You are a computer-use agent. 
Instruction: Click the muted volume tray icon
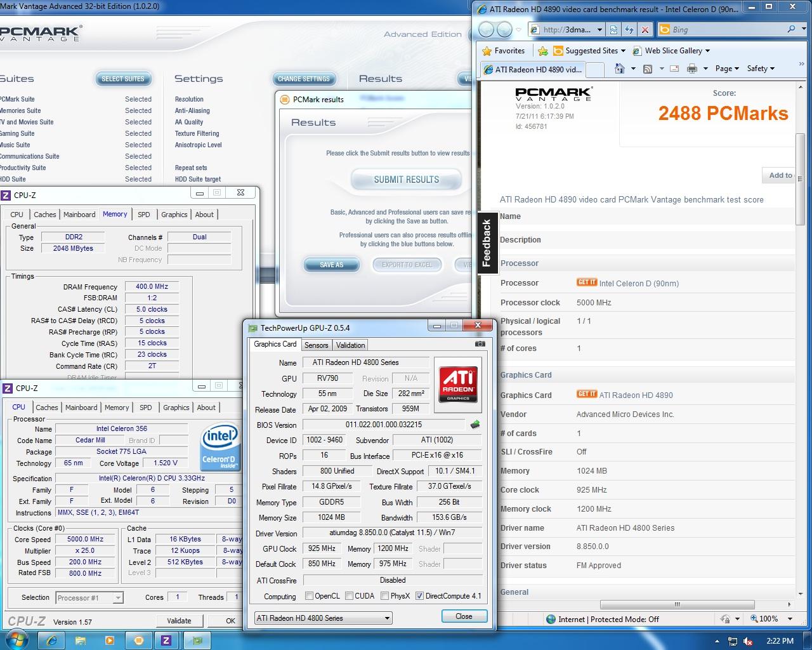click(748, 641)
